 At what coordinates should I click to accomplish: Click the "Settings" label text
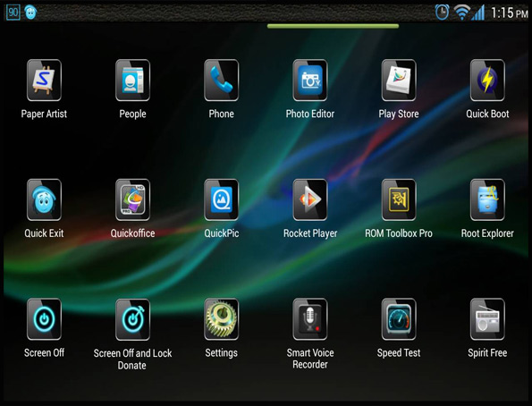click(221, 353)
